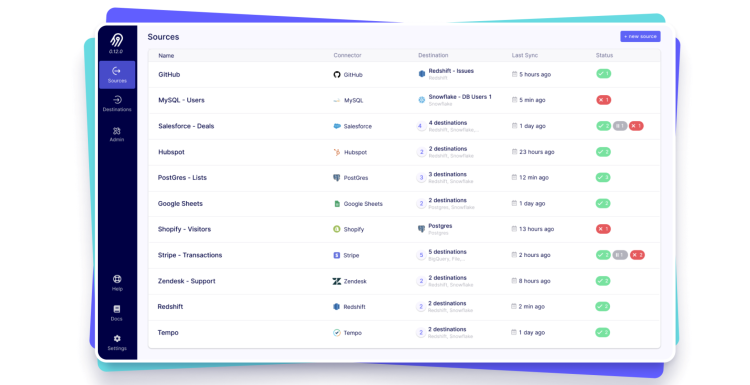Screen dimensions: 750x385
Task: Click the calendar icon beside 2 min ago
Action: [x=514, y=306]
